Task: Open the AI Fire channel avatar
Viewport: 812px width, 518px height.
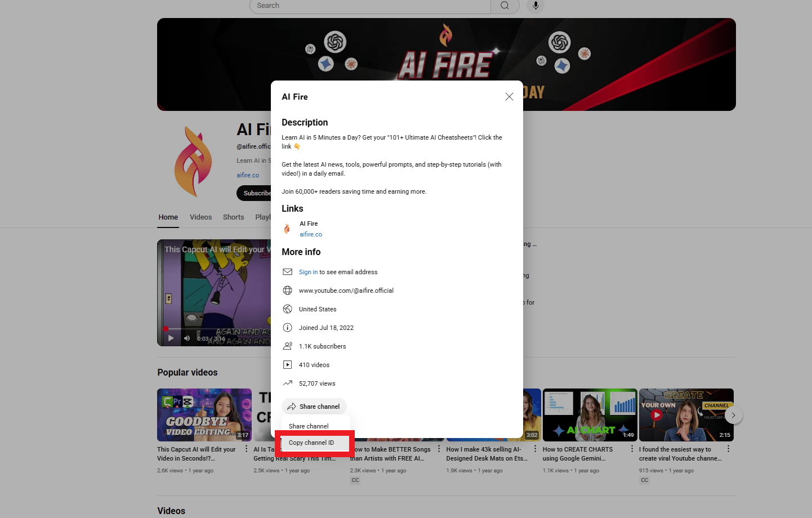Action: (193, 162)
